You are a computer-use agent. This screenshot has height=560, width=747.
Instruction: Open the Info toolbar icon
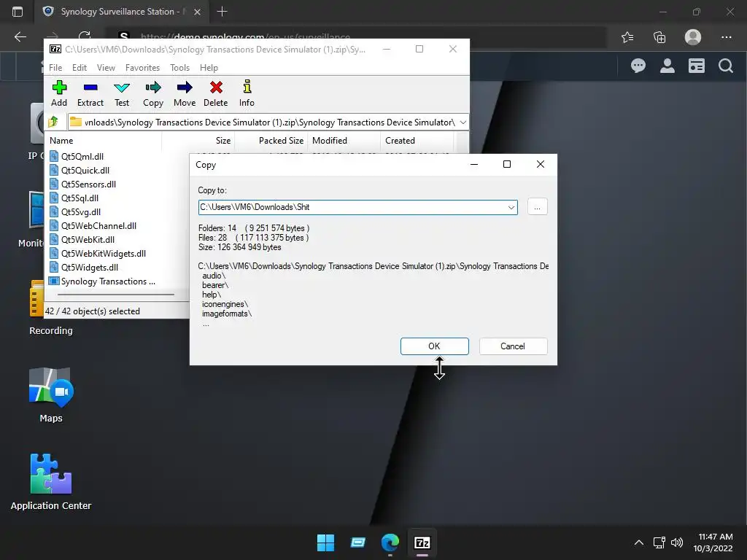tap(247, 94)
